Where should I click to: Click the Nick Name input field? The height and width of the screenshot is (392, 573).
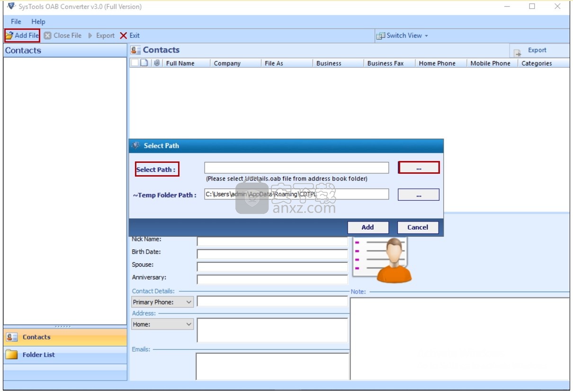(272, 241)
